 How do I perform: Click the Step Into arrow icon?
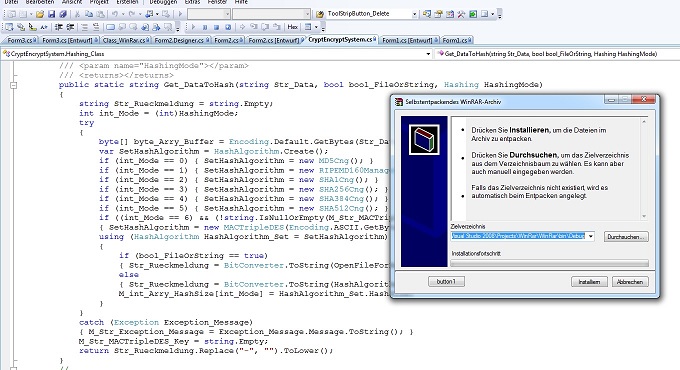[x=253, y=27]
